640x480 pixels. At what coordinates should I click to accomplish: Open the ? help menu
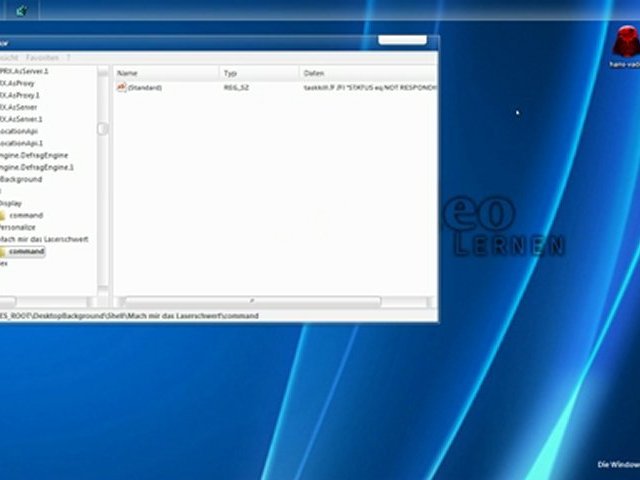68,58
